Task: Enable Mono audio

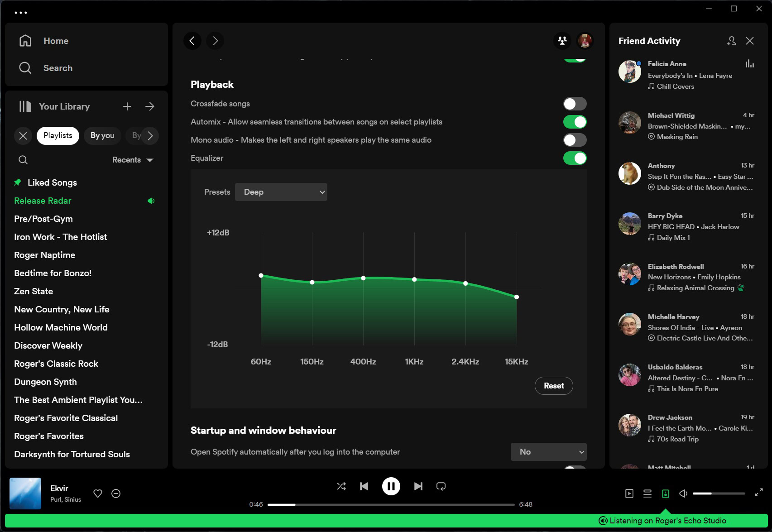Action: coord(575,140)
